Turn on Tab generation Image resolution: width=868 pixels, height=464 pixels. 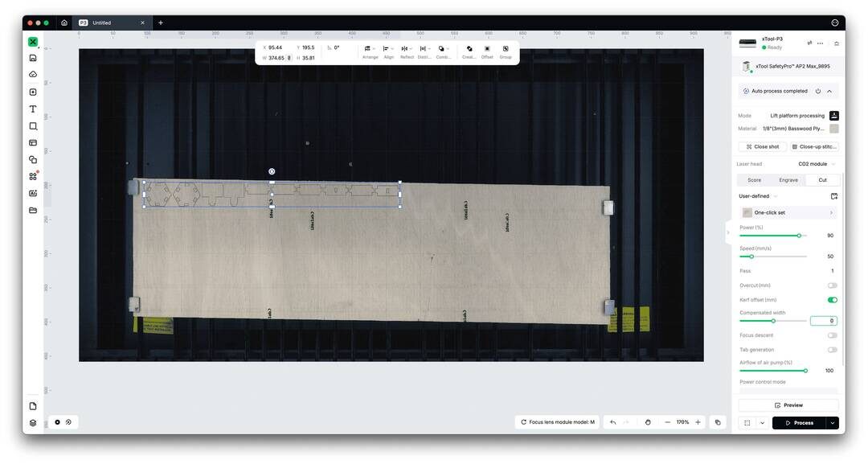[832, 349]
